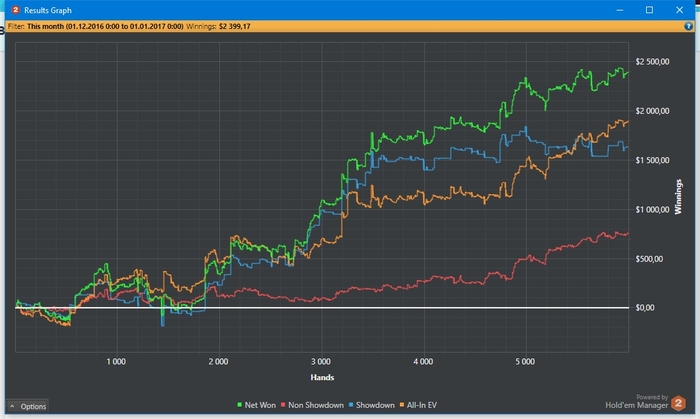This screenshot has height=419, width=700.
Task: Open the Options panel
Action: [x=28, y=406]
